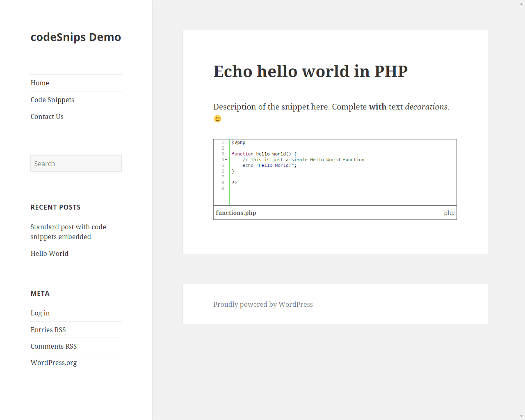The height and width of the screenshot is (420, 525).
Task: Select line number 5 in the gutter
Action: (x=223, y=165)
